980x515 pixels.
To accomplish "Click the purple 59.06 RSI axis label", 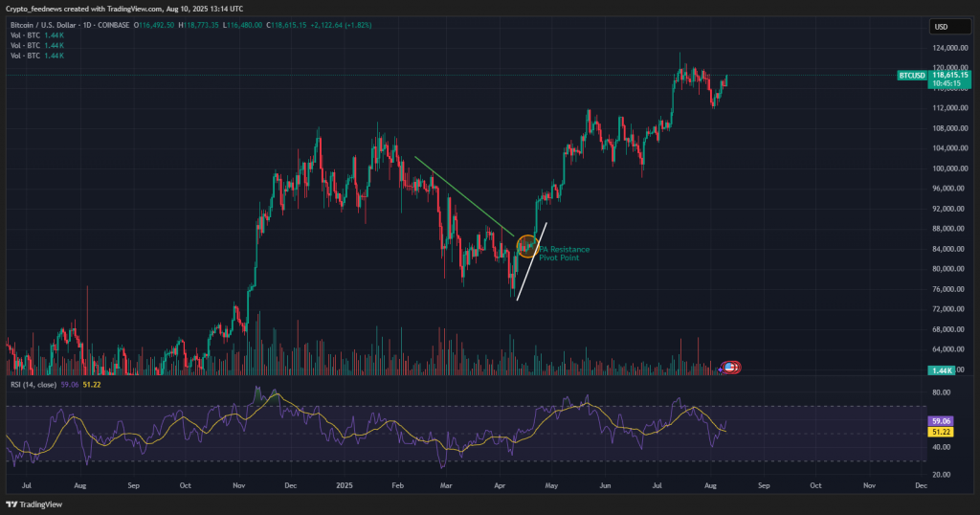I will click(940, 421).
